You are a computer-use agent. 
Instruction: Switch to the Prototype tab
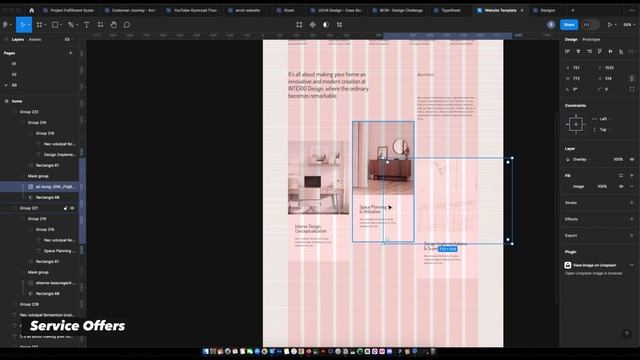591,40
